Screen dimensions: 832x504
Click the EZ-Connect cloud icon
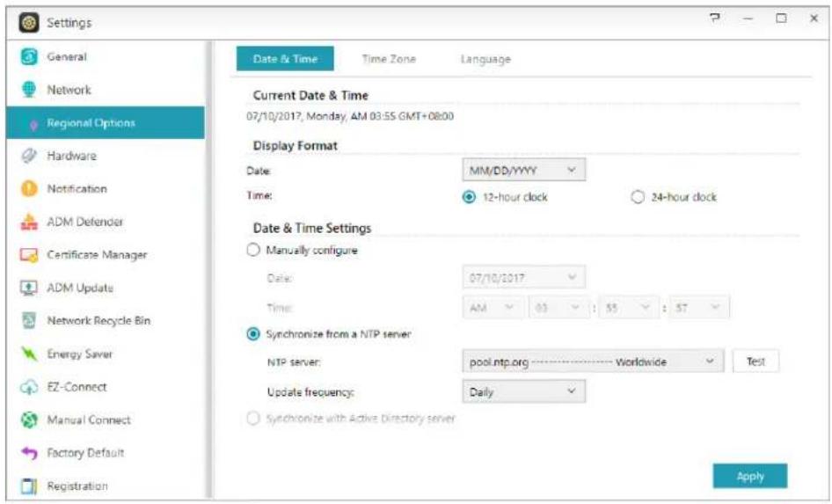tap(29, 387)
